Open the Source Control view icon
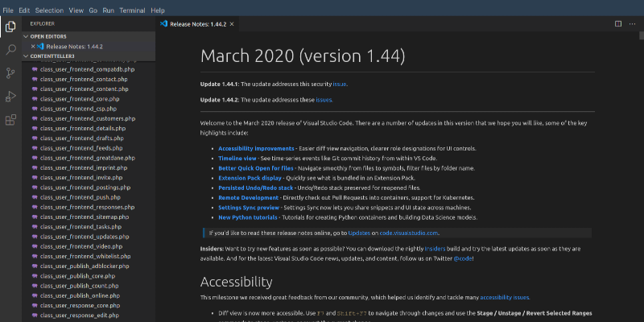 click(x=10, y=73)
